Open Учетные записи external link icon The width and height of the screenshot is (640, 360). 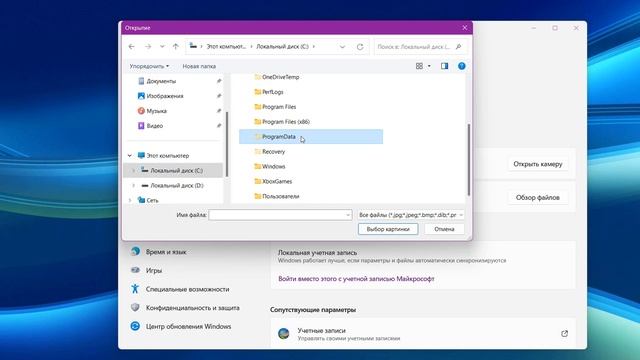click(x=564, y=333)
